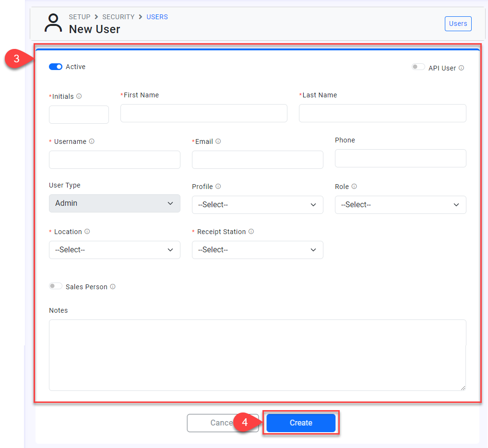Click the Role info icon
Image resolution: width=488 pixels, height=448 pixels.
pyautogui.click(x=354, y=187)
